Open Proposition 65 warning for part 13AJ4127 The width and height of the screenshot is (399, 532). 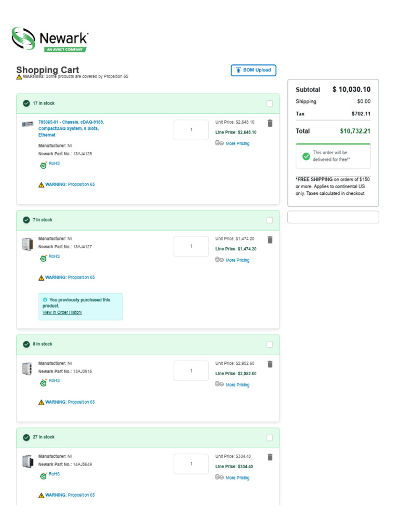click(70, 277)
